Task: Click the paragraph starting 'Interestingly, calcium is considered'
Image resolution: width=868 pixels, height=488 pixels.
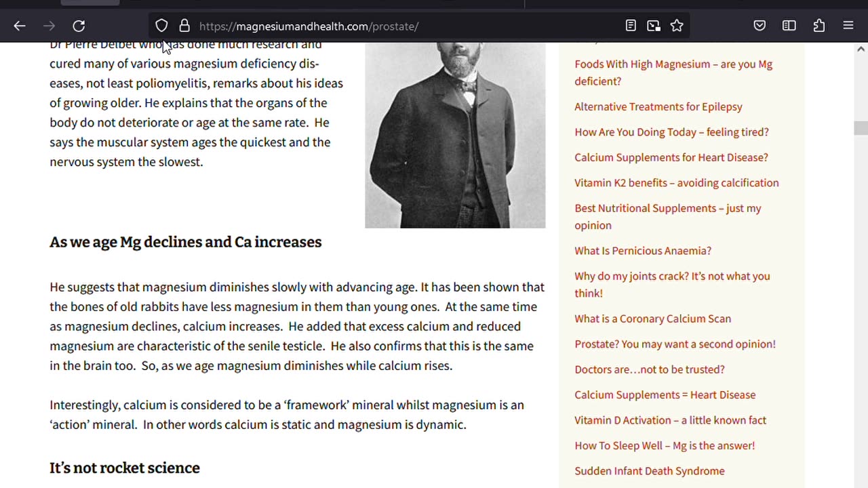Action: [287, 415]
